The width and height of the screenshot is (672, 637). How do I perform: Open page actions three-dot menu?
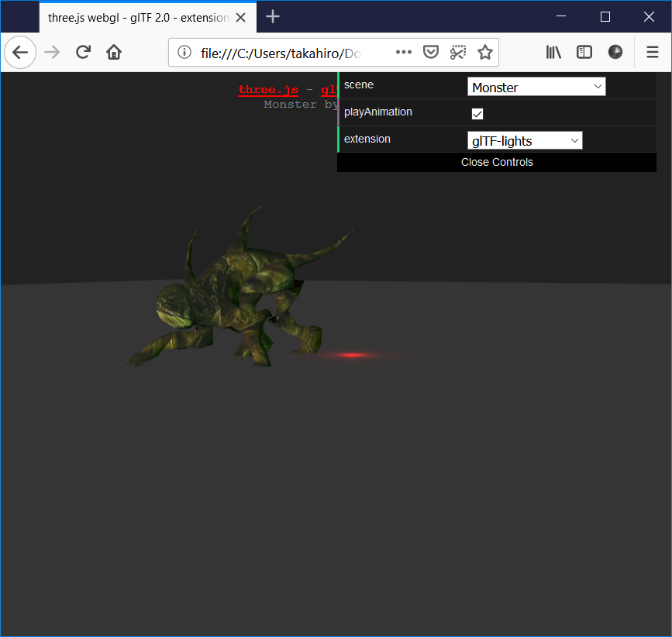click(x=404, y=52)
